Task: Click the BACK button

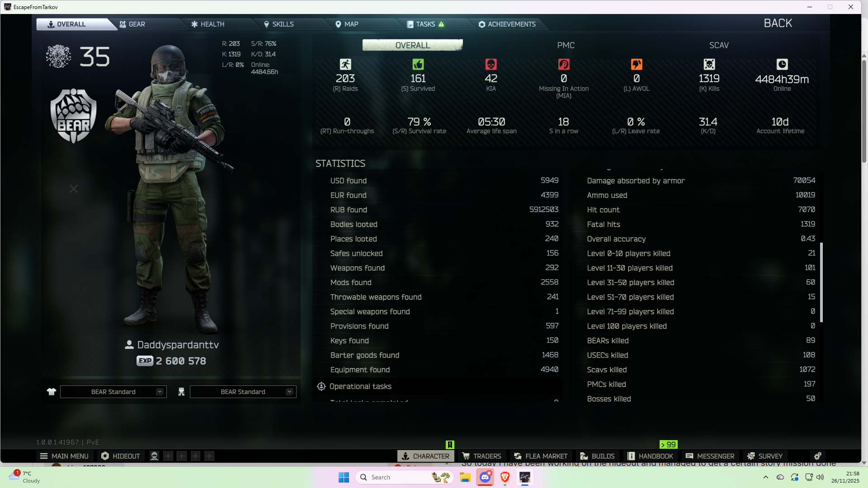Action: pyautogui.click(x=778, y=23)
